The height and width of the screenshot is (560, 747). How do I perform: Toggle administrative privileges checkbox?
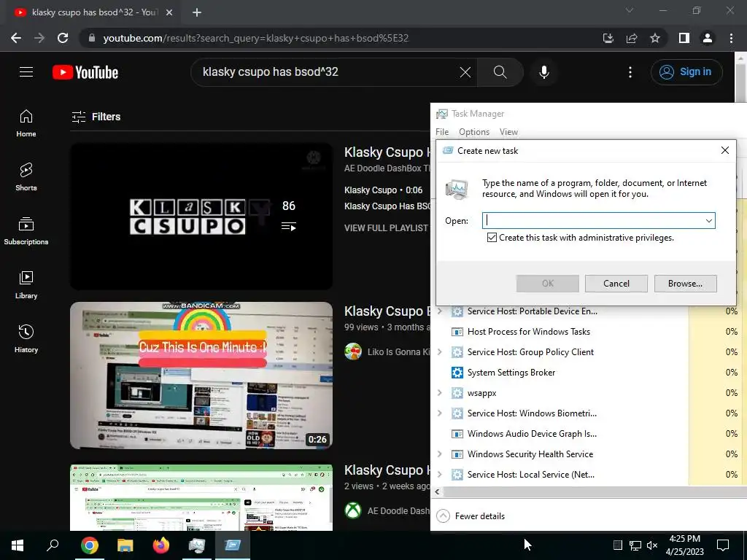click(x=492, y=238)
